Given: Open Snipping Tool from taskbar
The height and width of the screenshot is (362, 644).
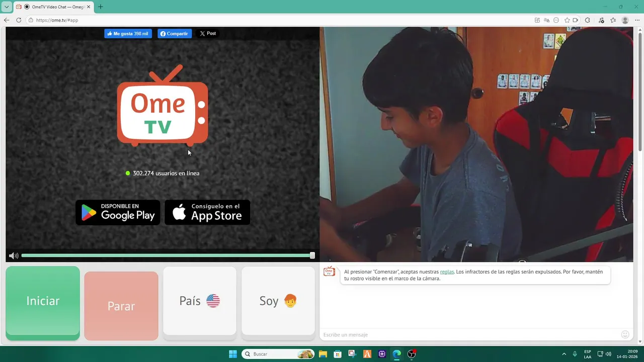Looking at the screenshot, I should coord(352,354).
